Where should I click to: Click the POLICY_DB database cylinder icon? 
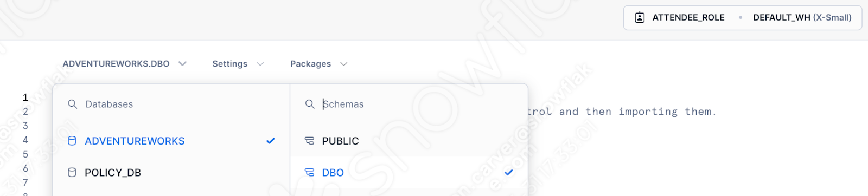pyautogui.click(x=72, y=173)
